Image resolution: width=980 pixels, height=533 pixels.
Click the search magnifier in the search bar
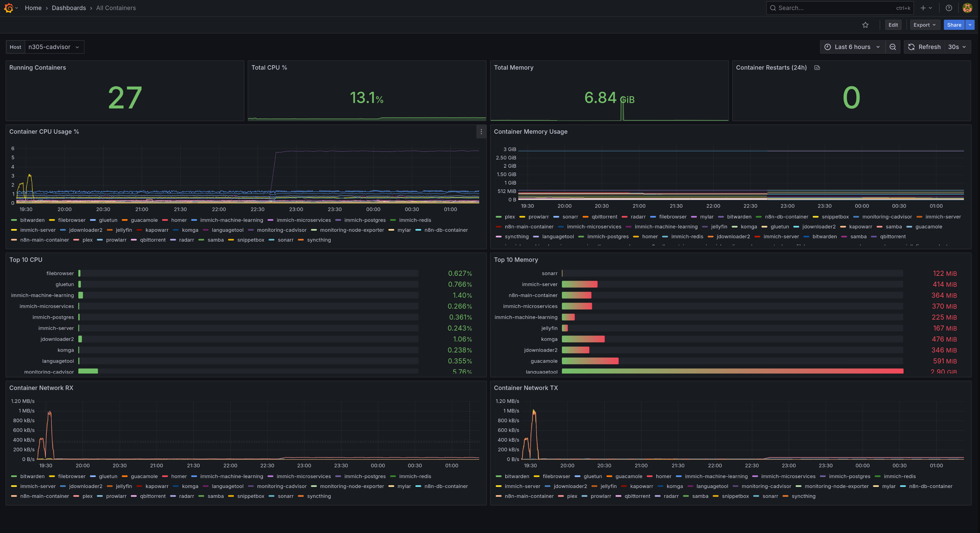773,8
